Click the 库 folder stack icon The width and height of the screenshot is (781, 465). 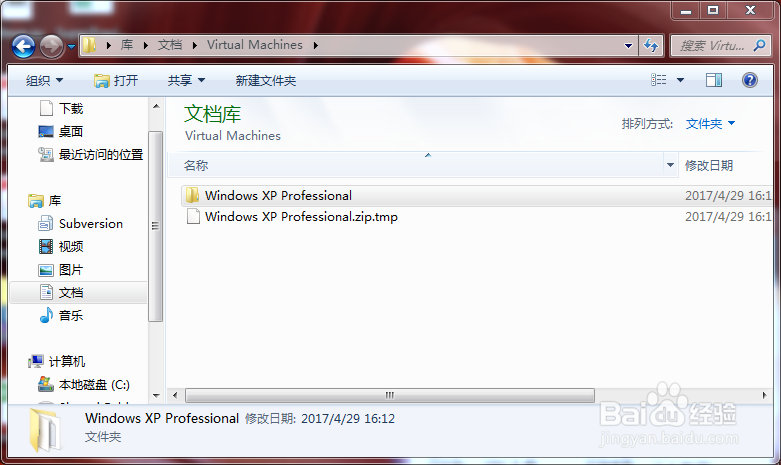point(36,201)
